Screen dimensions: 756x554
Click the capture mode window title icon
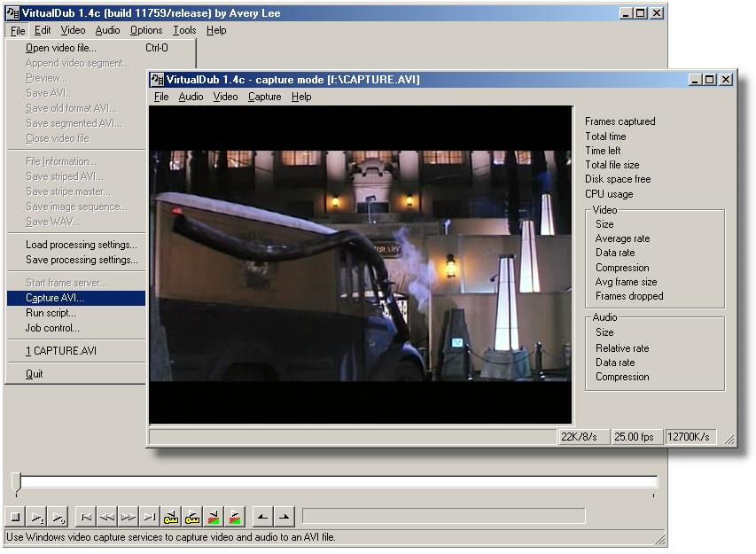(157, 80)
